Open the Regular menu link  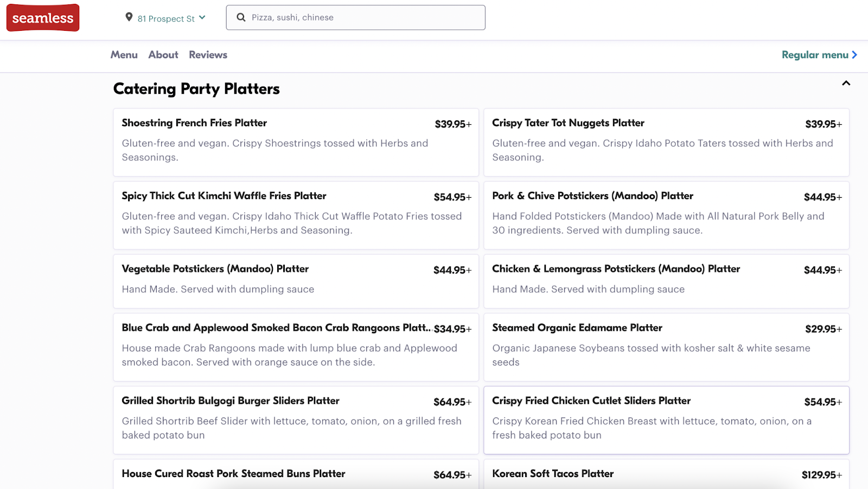[814, 55]
